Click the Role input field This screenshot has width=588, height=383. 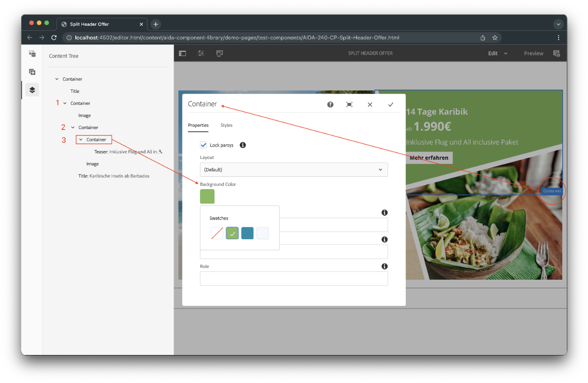tap(294, 278)
